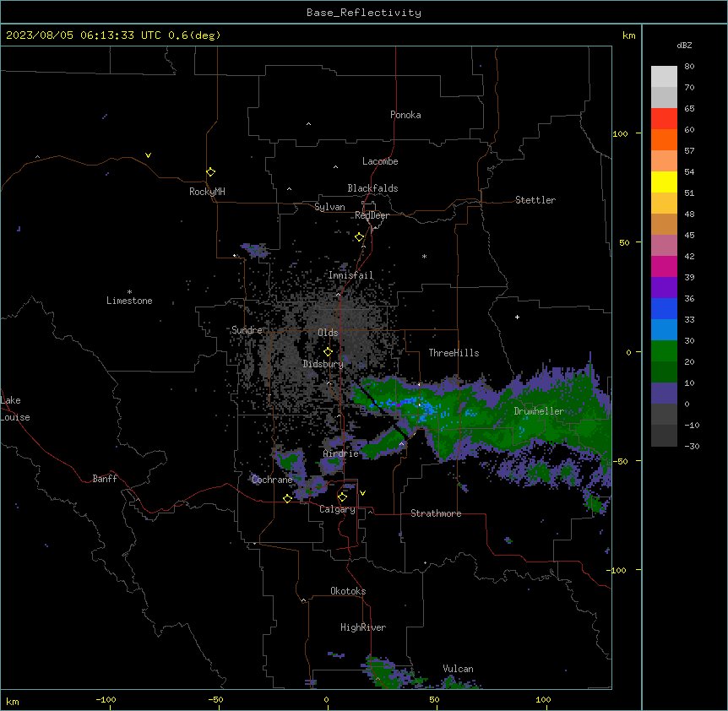Click the Vulcan label
Viewport: 728px width, 711px height.
pos(458,669)
